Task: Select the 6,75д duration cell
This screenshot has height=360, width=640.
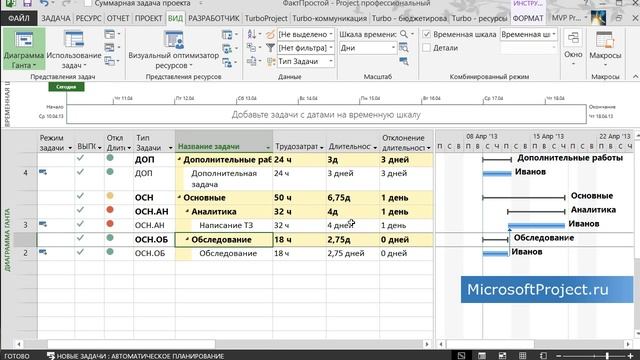Action: coord(353,198)
